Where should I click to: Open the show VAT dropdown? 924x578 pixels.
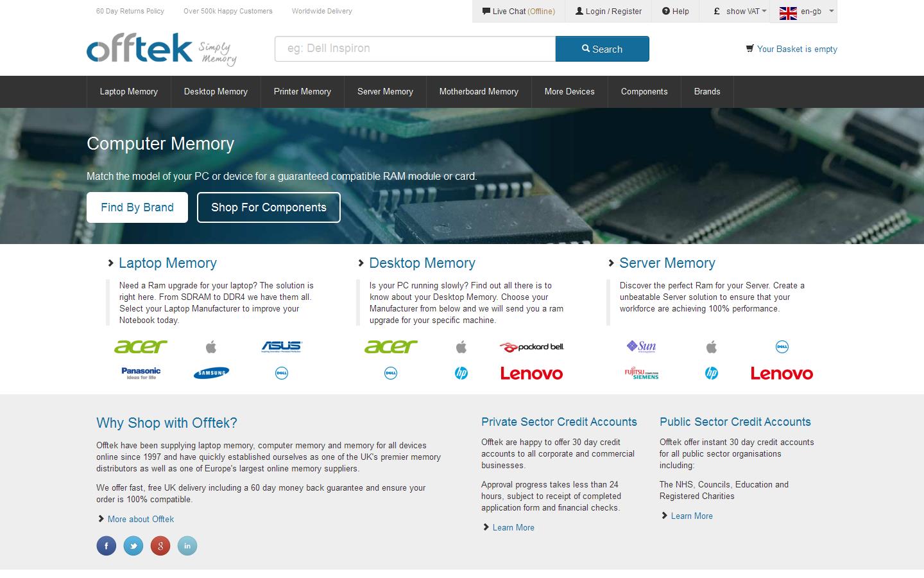coord(735,11)
